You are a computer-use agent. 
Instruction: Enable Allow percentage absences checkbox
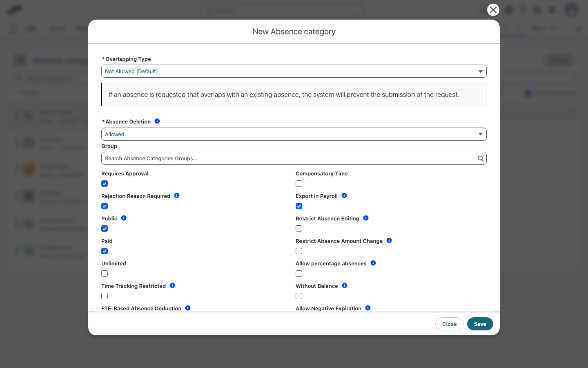tap(299, 274)
